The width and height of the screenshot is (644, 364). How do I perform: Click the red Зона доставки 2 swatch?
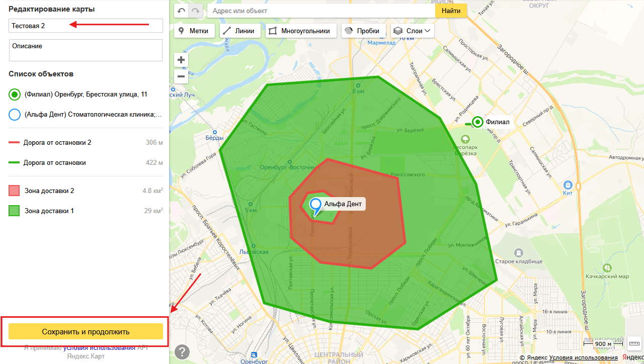(x=15, y=191)
